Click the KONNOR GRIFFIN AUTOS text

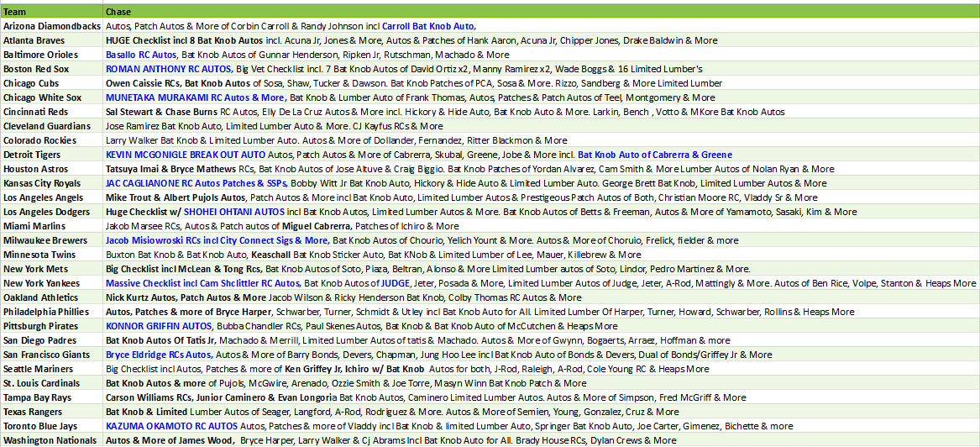[160, 326]
